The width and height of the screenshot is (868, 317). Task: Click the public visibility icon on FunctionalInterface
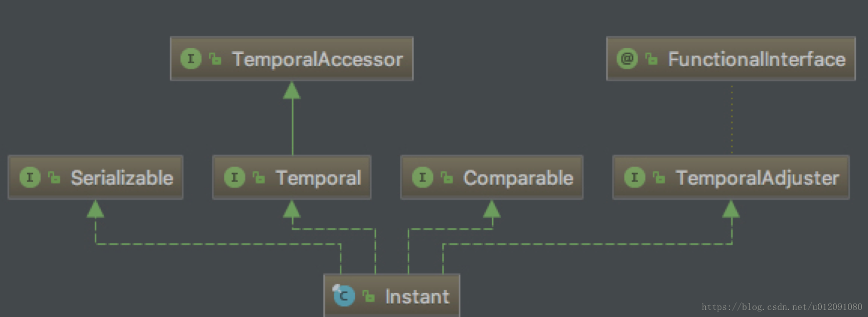tap(652, 59)
